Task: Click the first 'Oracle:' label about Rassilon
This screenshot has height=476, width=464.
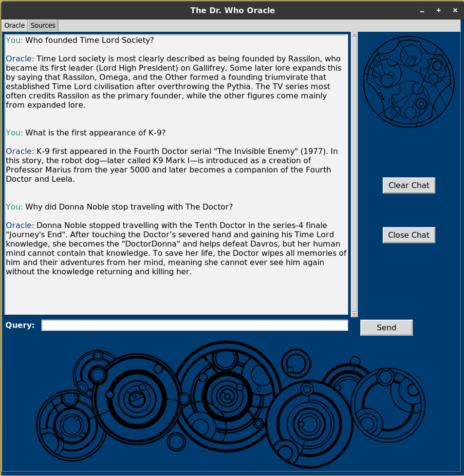Action: 20,59
